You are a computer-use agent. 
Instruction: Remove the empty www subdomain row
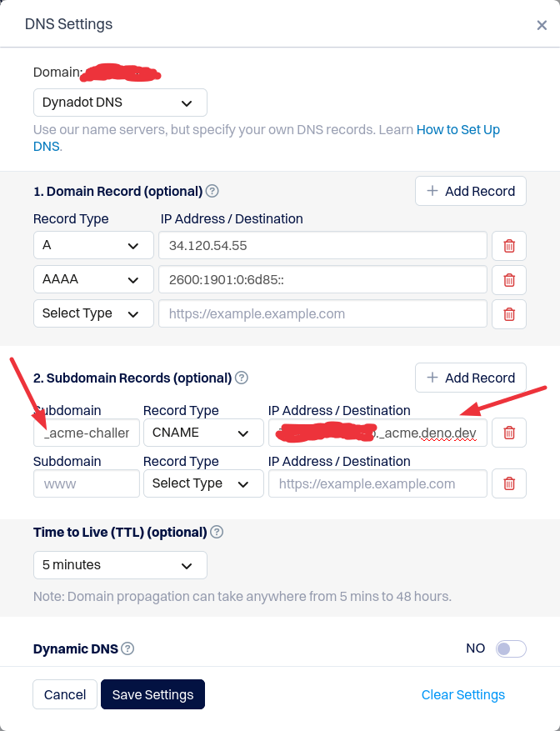click(508, 483)
